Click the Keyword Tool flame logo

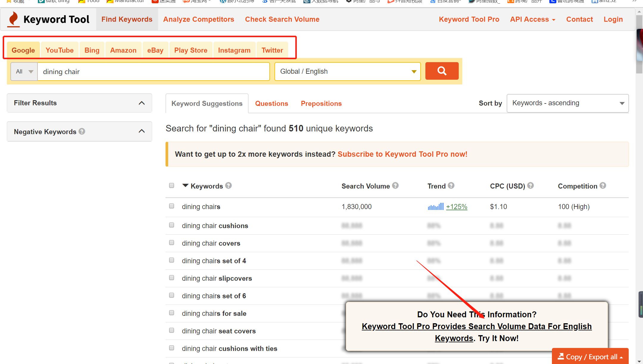tap(13, 19)
